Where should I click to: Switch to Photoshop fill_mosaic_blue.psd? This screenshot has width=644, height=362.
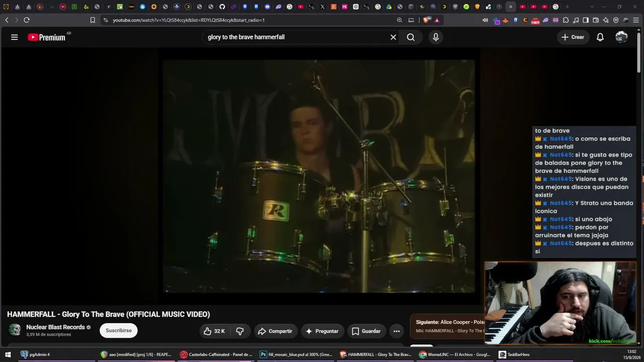296,354
